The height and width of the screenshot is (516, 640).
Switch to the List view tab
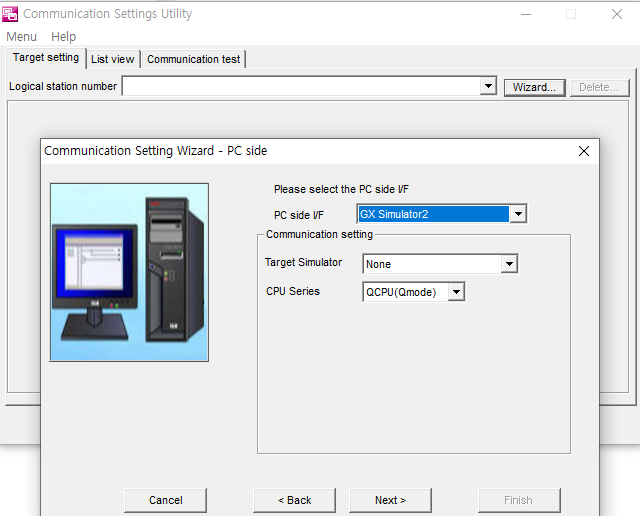tap(113, 59)
